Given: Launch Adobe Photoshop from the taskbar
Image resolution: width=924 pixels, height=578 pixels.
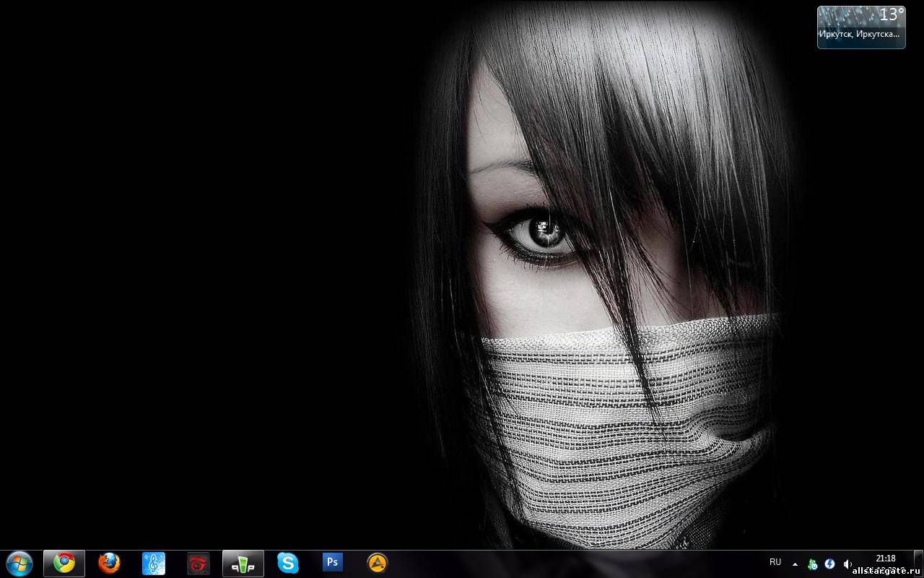Looking at the screenshot, I should pyautogui.click(x=333, y=562).
